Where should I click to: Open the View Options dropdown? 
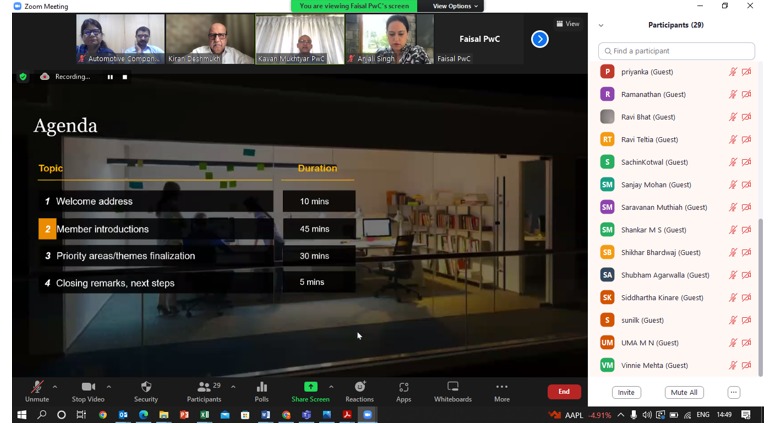coord(456,6)
